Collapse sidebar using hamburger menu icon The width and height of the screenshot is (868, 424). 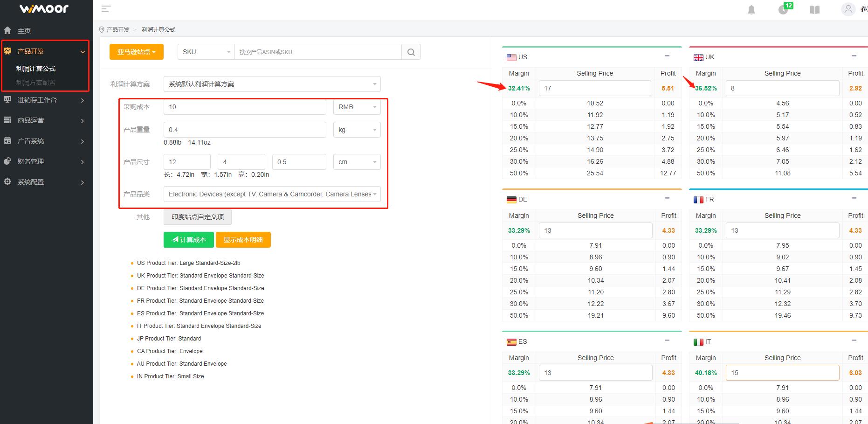pyautogui.click(x=106, y=9)
